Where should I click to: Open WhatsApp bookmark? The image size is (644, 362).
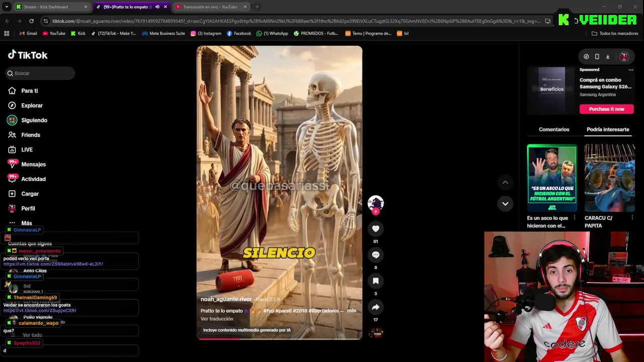click(x=272, y=34)
